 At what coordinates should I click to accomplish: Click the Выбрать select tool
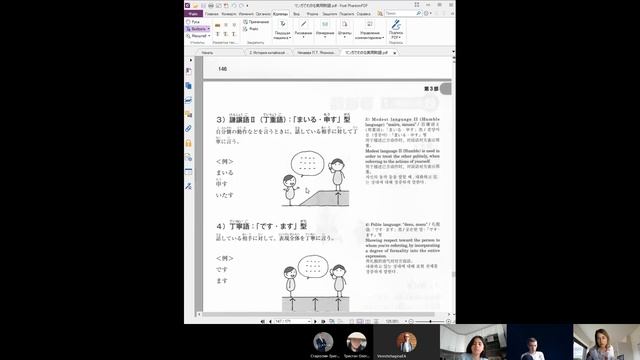click(x=198, y=29)
